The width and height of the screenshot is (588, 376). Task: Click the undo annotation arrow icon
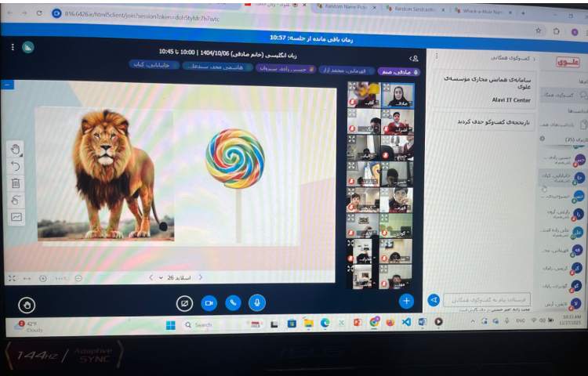pyautogui.click(x=16, y=166)
